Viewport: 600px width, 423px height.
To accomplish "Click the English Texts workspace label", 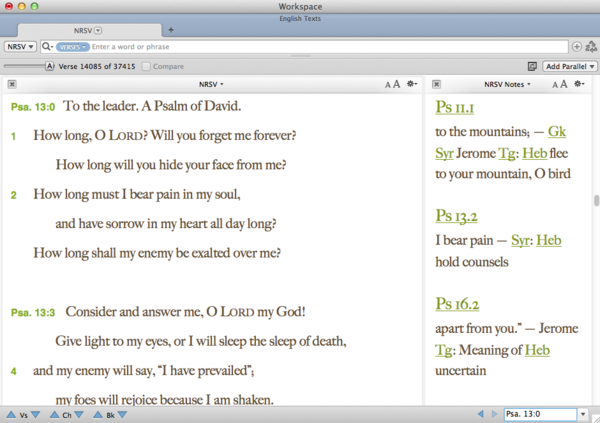I will point(300,18).
